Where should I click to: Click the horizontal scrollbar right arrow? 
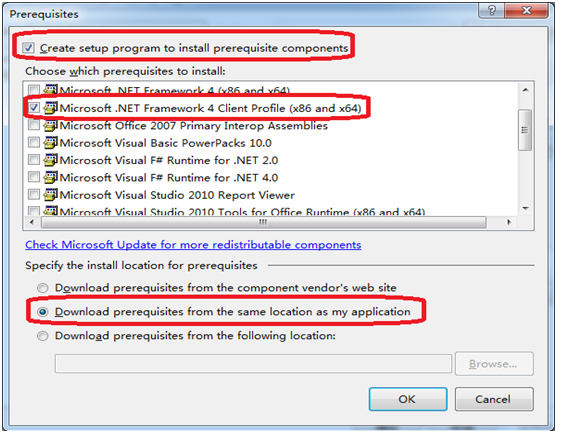click(x=509, y=222)
